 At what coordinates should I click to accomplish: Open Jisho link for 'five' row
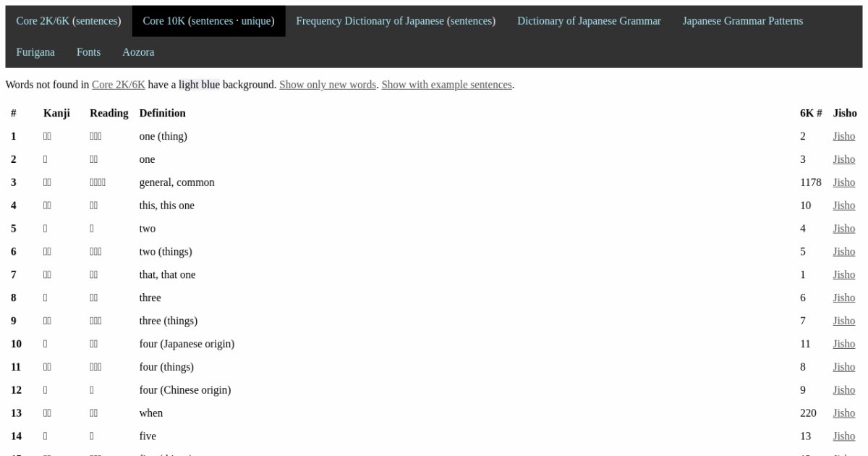843,436
